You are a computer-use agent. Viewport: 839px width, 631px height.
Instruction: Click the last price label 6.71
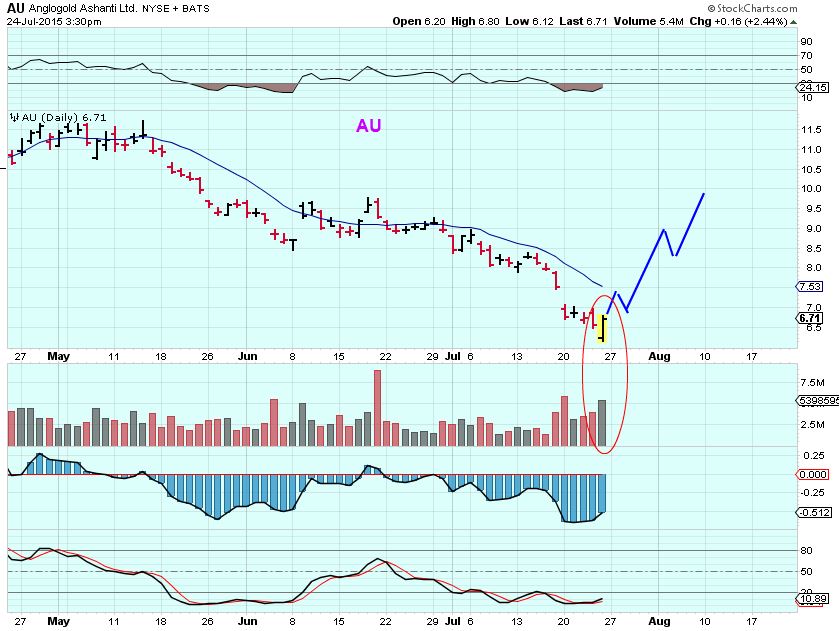coord(810,318)
